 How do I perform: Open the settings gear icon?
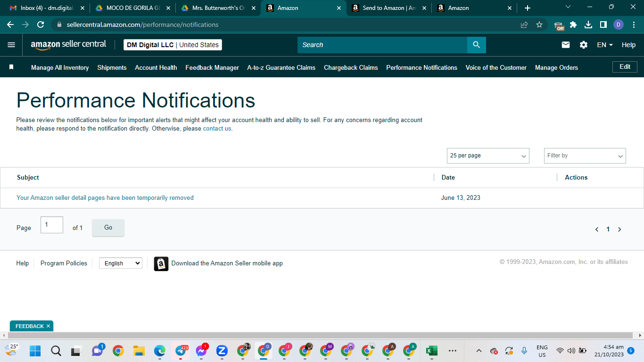click(584, 45)
